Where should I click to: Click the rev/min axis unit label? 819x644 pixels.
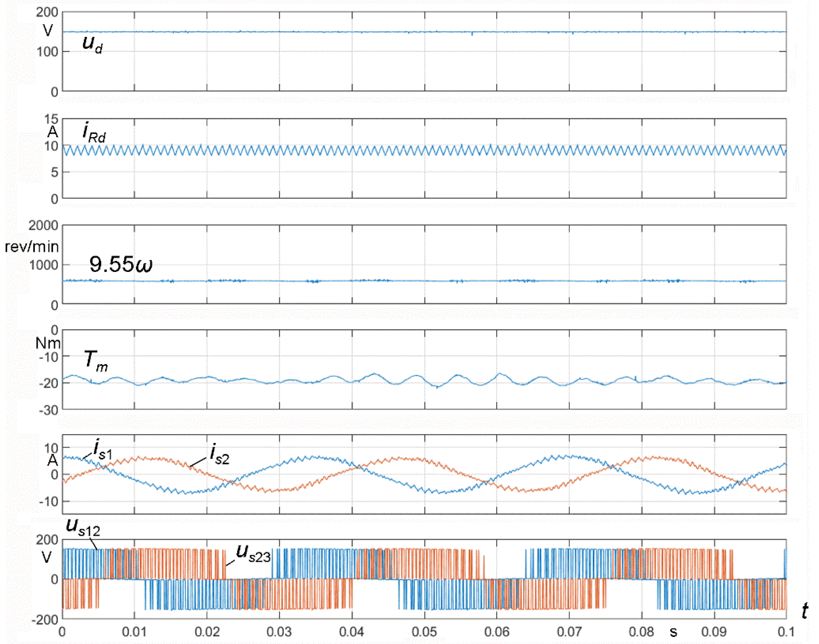pyautogui.click(x=32, y=247)
